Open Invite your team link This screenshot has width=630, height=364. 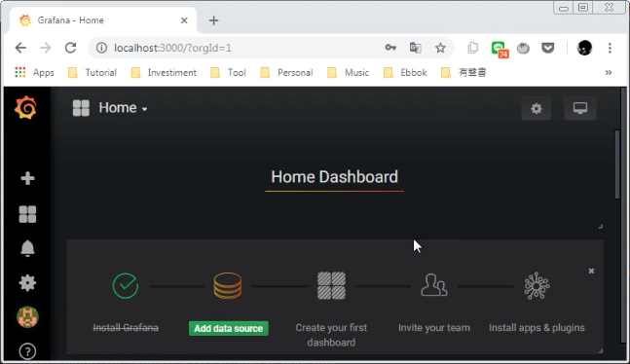pos(434,327)
